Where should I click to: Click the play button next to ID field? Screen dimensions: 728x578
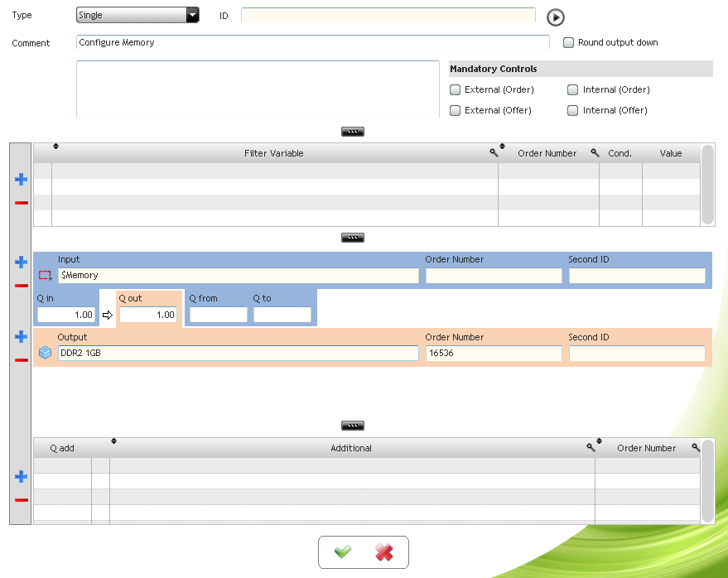(555, 17)
